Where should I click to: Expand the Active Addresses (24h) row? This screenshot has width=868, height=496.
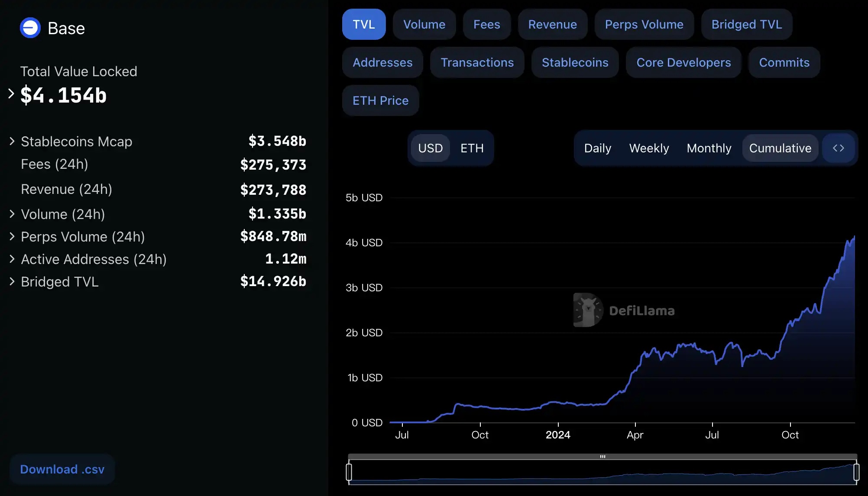[x=12, y=259]
